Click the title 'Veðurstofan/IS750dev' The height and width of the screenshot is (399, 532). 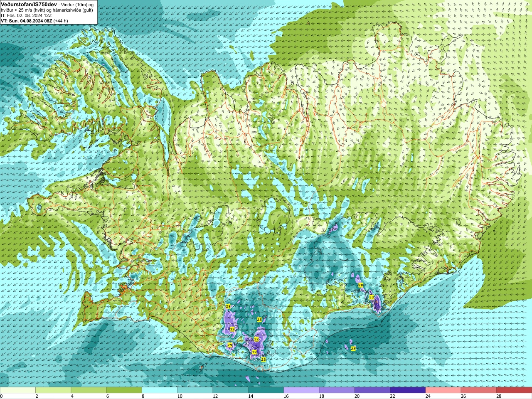(29, 4)
